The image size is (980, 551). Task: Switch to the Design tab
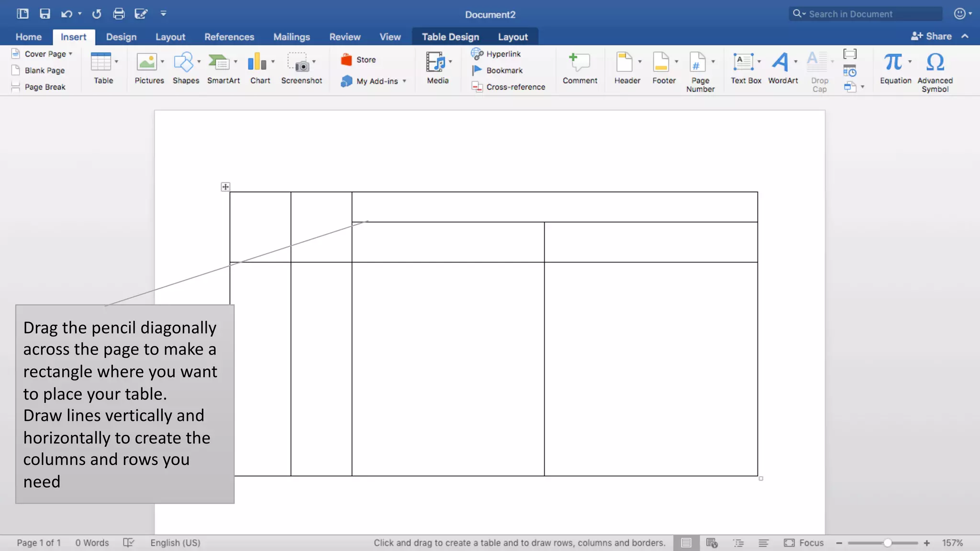[121, 37]
